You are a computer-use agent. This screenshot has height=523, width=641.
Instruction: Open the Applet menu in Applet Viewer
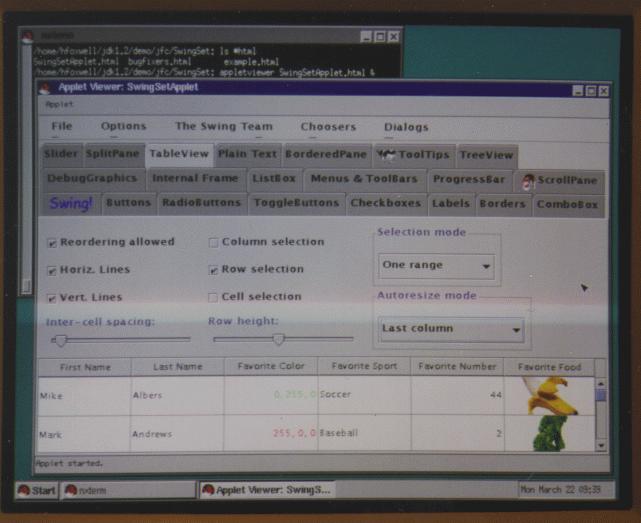(x=59, y=105)
